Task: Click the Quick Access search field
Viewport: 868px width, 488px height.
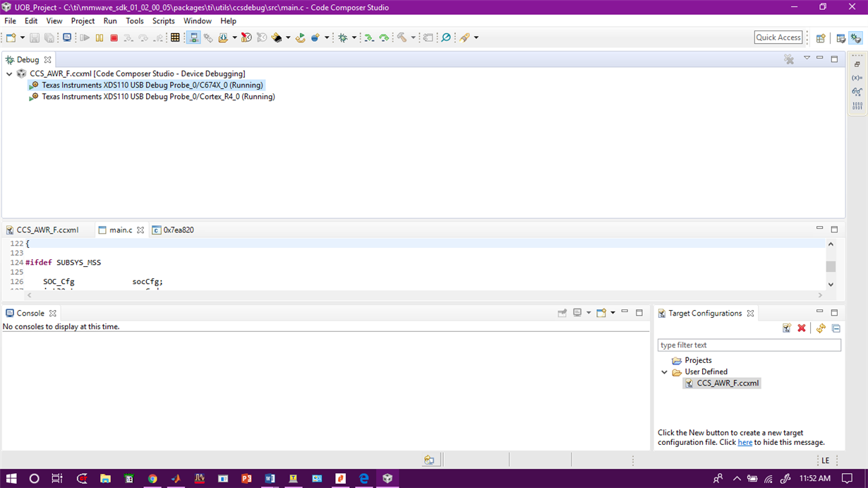Action: coord(778,37)
